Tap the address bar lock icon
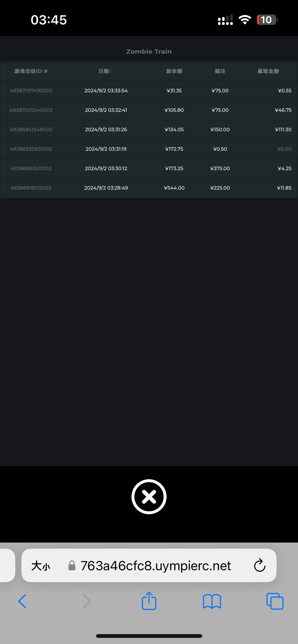Image resolution: width=298 pixels, height=644 pixels. [72, 566]
